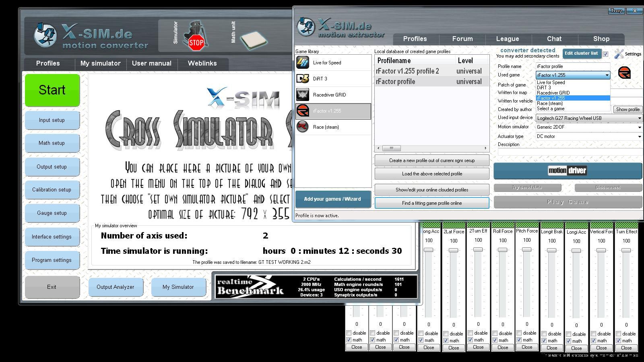Enable the disable checkbox under Roll Force
Screen dimensions: 644x362
(x=495, y=333)
